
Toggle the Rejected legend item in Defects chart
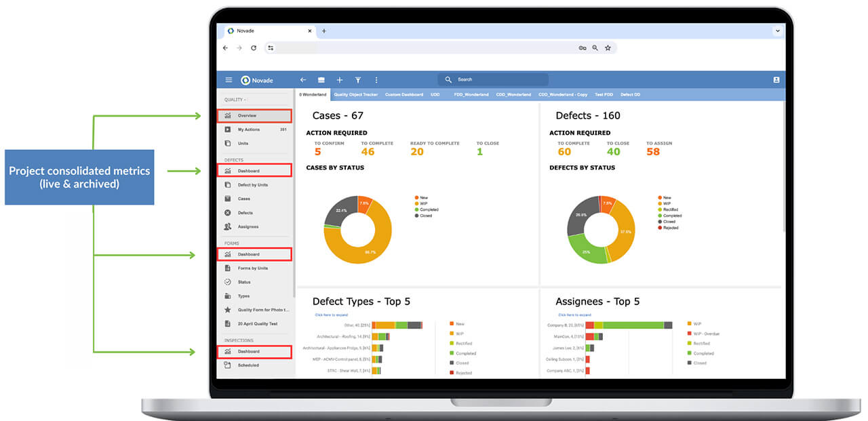tap(670, 228)
